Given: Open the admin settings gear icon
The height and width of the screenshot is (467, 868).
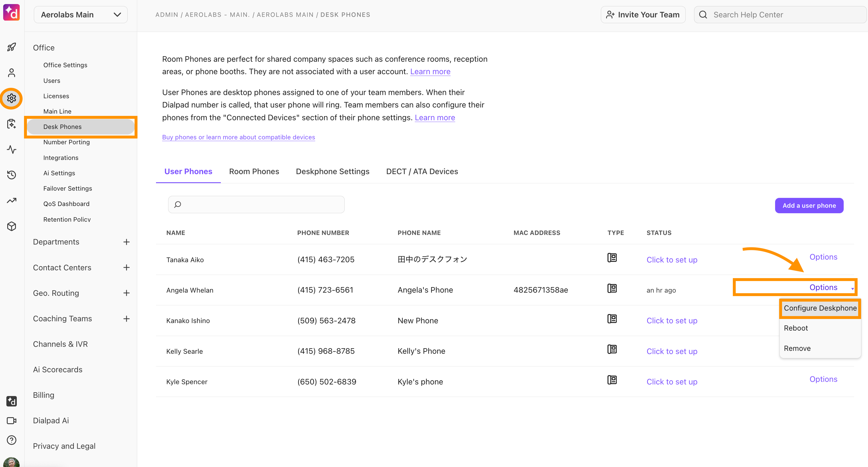Looking at the screenshot, I should tap(12, 98).
